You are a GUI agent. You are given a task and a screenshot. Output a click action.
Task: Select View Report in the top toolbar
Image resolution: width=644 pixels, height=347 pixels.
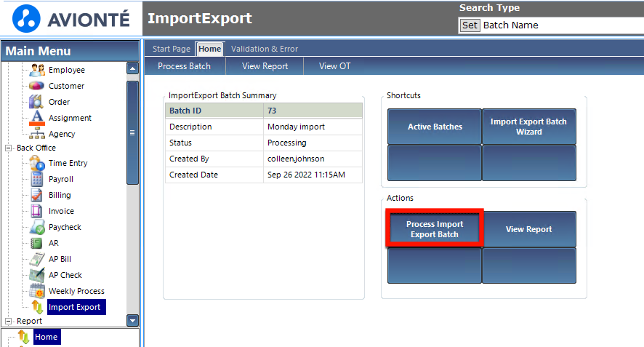coord(265,66)
